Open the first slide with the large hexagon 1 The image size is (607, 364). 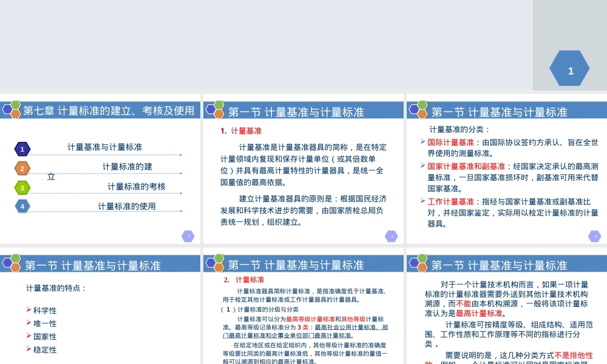303,45
